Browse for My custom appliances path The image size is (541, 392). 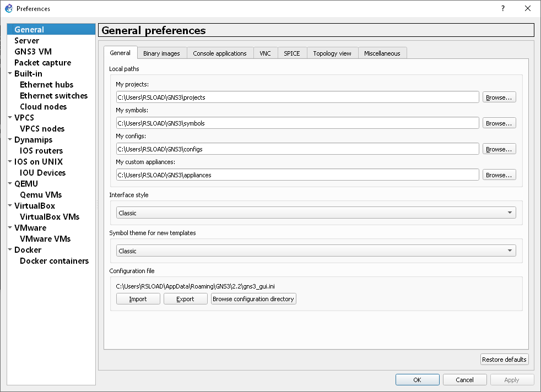pyautogui.click(x=499, y=175)
